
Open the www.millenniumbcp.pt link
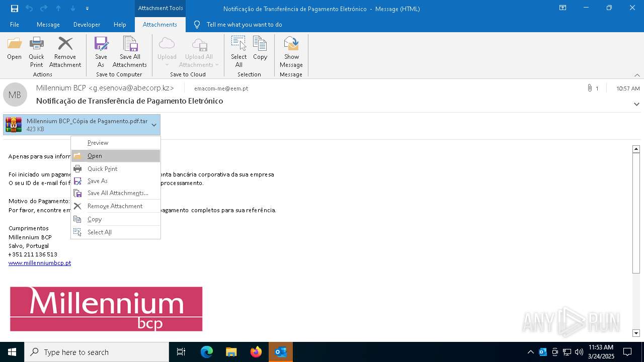(40, 263)
